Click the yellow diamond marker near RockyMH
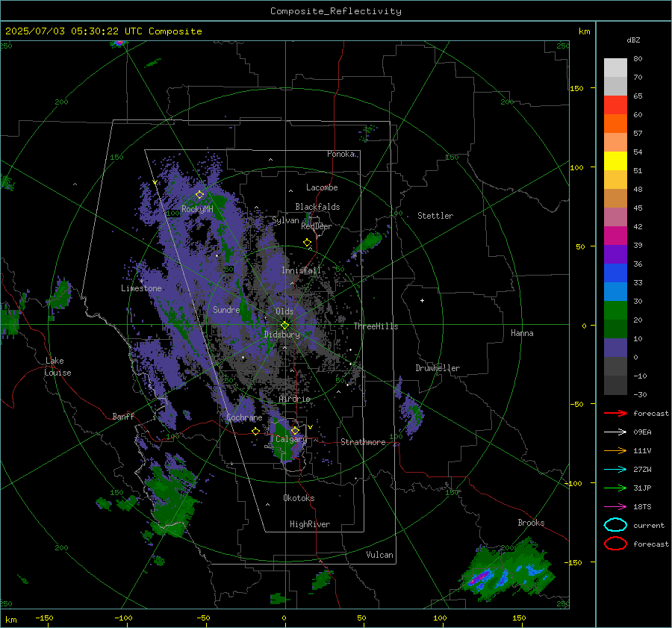672x628 pixels. 199,195
